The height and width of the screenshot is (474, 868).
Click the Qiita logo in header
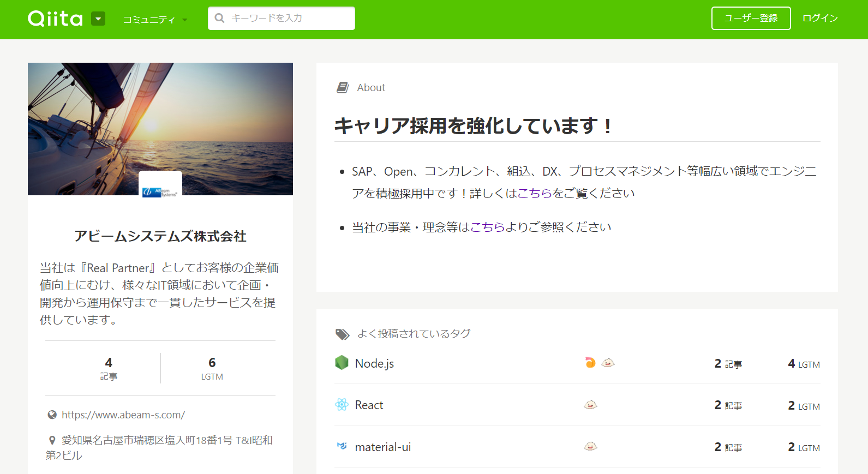tap(55, 19)
